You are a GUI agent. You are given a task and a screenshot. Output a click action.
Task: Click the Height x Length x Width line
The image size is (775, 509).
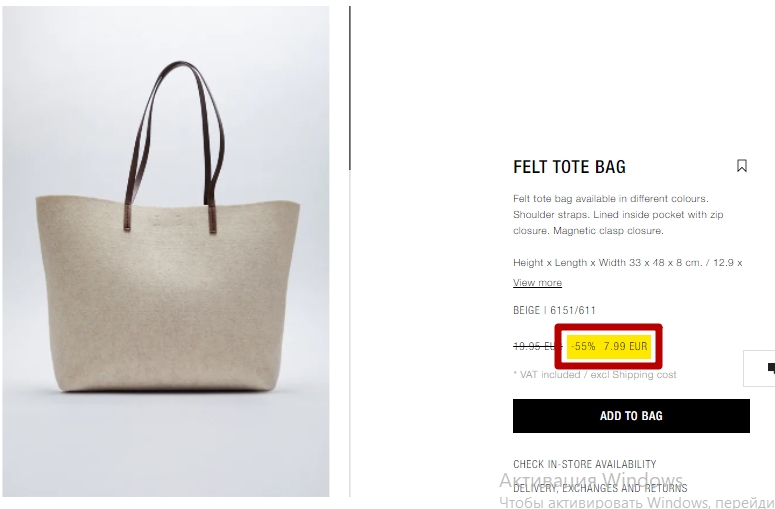(x=628, y=262)
